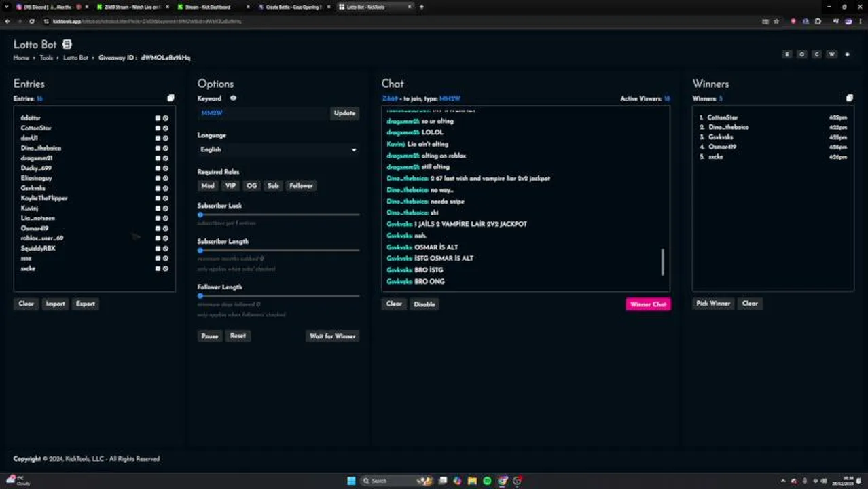
Task: Click the white square icon on sxcke's entry
Action: point(158,268)
